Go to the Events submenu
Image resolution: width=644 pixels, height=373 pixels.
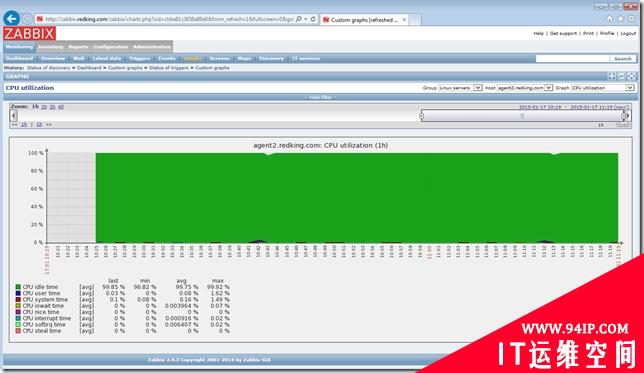point(167,59)
